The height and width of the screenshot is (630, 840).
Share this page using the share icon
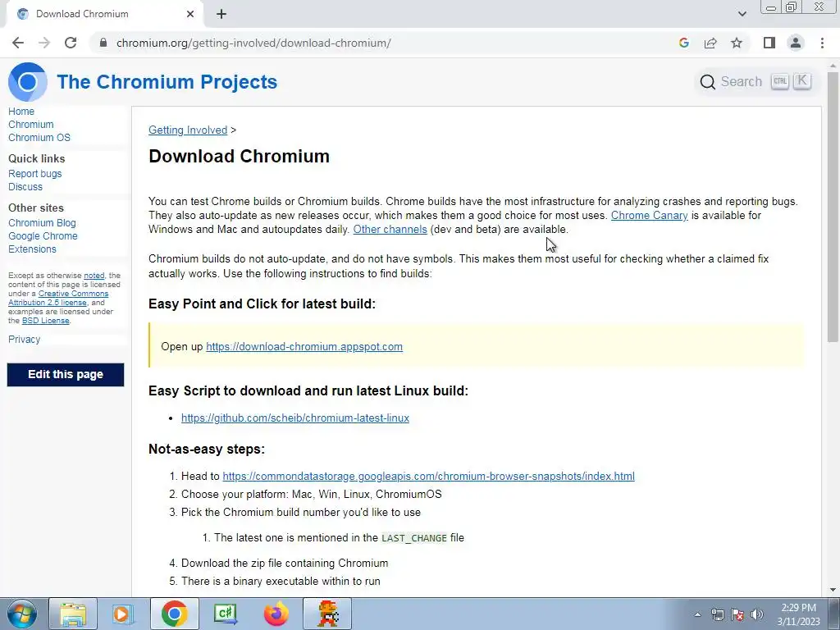click(710, 43)
